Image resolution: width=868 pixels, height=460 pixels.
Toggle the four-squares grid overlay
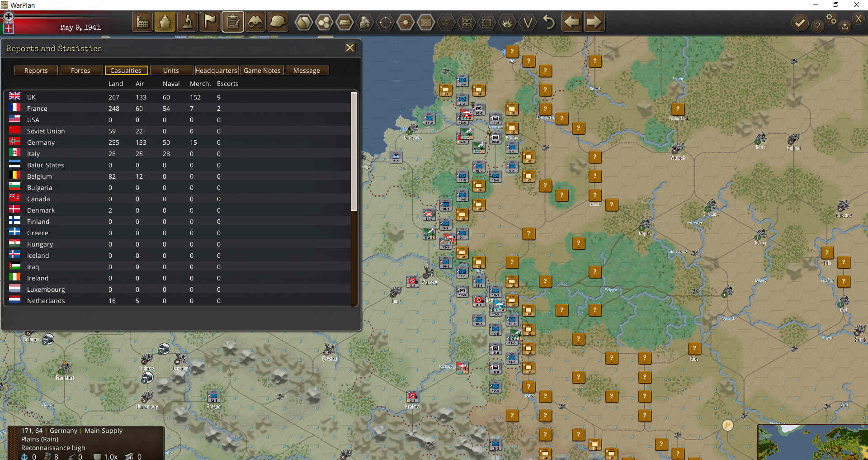pos(467,22)
